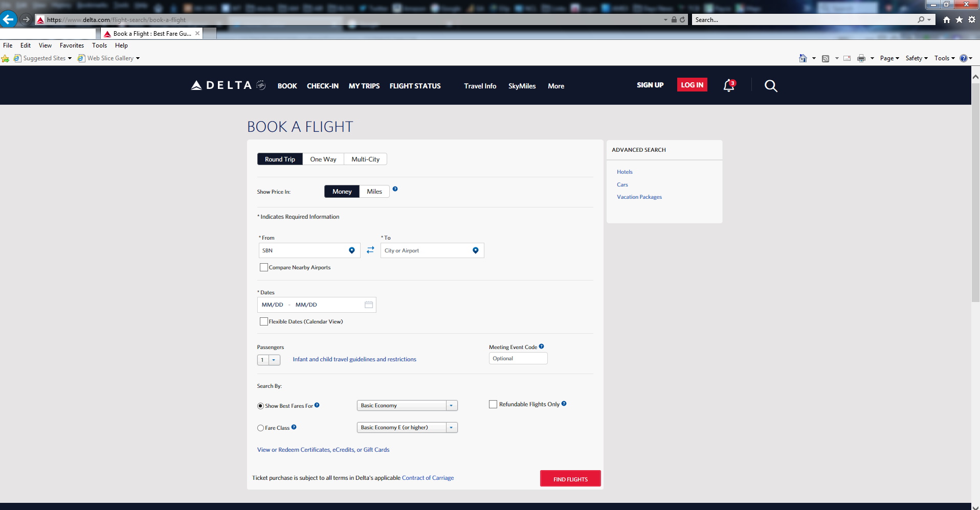The image size is (980, 510).
Task: Check Compare Nearby Airports
Action: coord(264,267)
